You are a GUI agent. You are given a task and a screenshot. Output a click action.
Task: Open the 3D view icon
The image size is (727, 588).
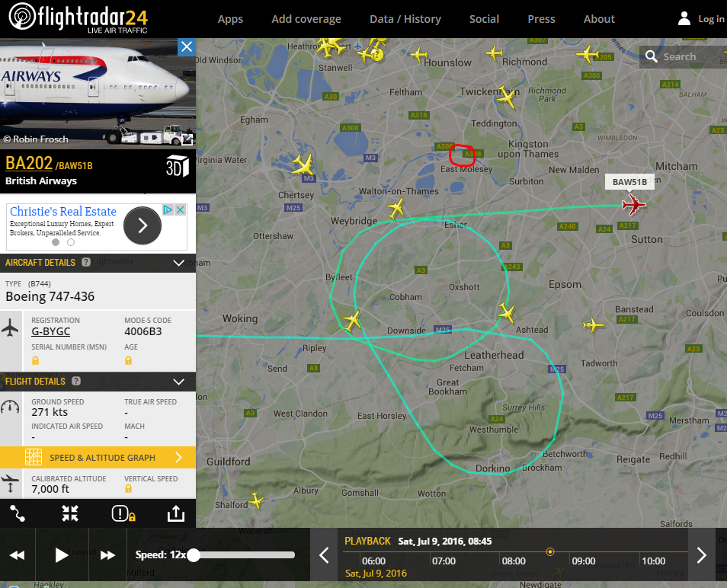tap(178, 166)
